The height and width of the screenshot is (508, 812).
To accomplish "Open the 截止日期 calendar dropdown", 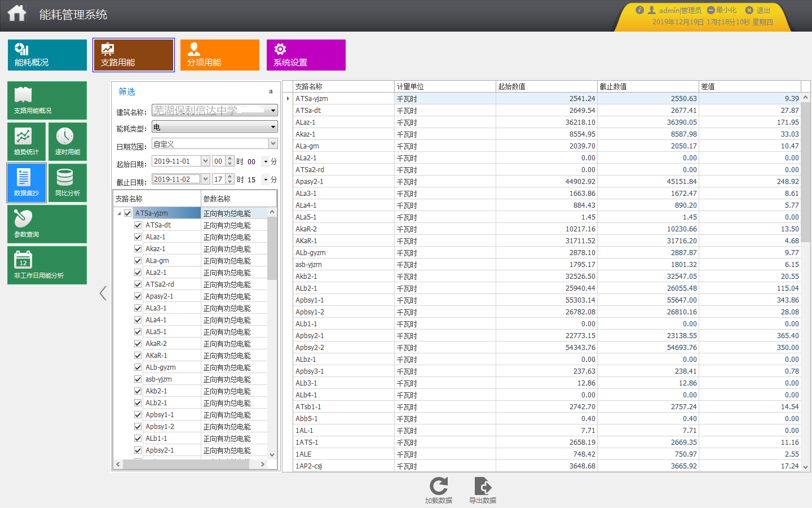I will [x=205, y=179].
